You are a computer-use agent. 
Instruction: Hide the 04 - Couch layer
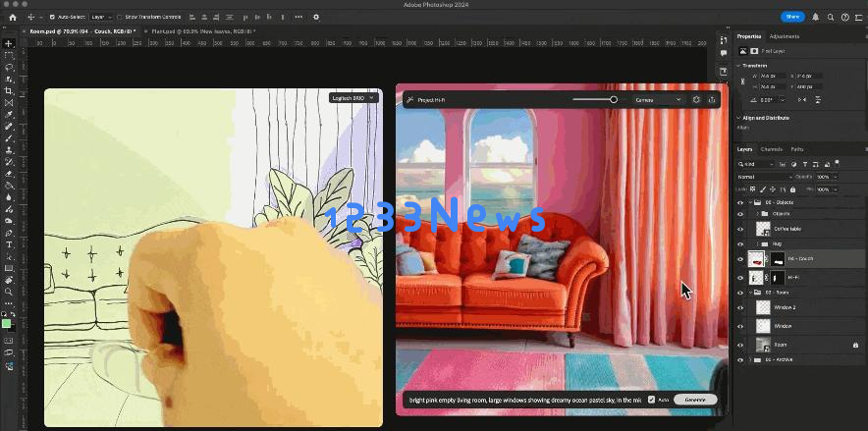[740, 259]
